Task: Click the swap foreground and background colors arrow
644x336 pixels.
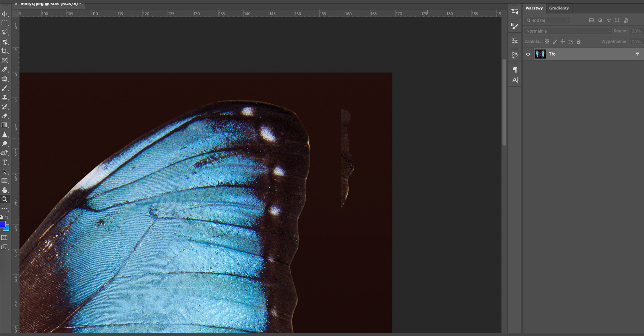Action: point(7,217)
